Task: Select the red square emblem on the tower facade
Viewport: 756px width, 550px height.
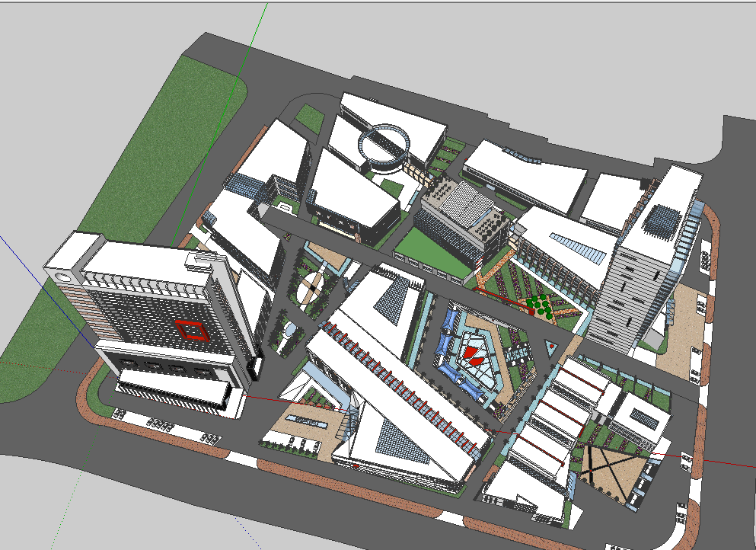Action: (191, 330)
